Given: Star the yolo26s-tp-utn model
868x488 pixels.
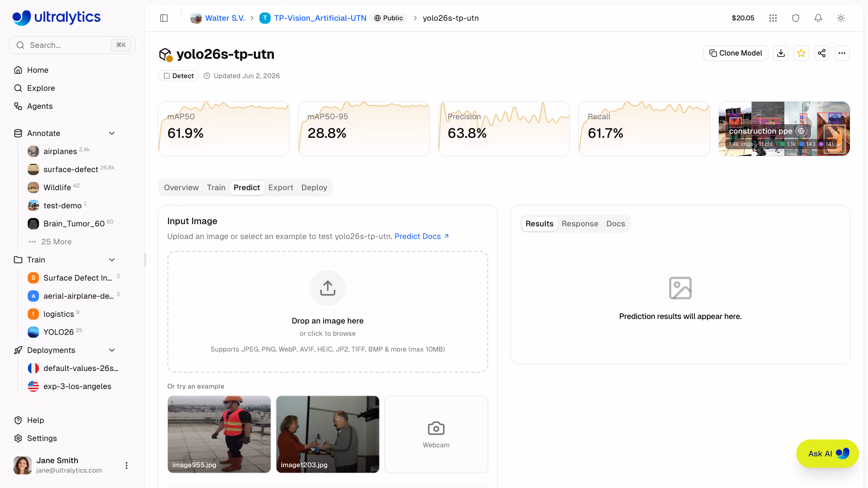Looking at the screenshot, I should coord(801,53).
